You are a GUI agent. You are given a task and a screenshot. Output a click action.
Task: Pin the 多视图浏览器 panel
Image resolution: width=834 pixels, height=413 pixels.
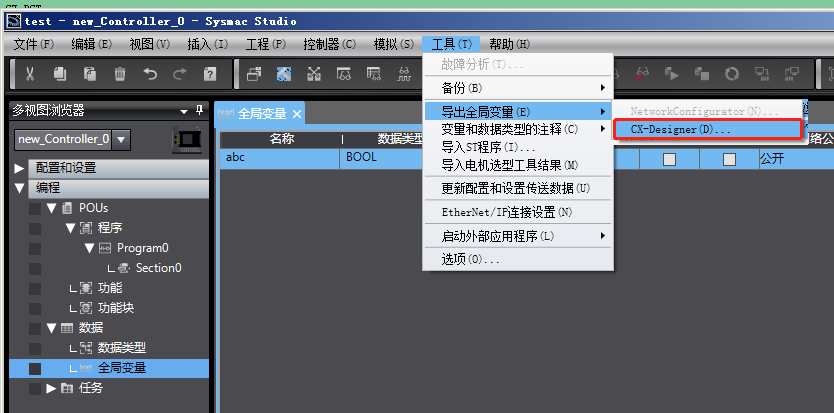(199, 111)
